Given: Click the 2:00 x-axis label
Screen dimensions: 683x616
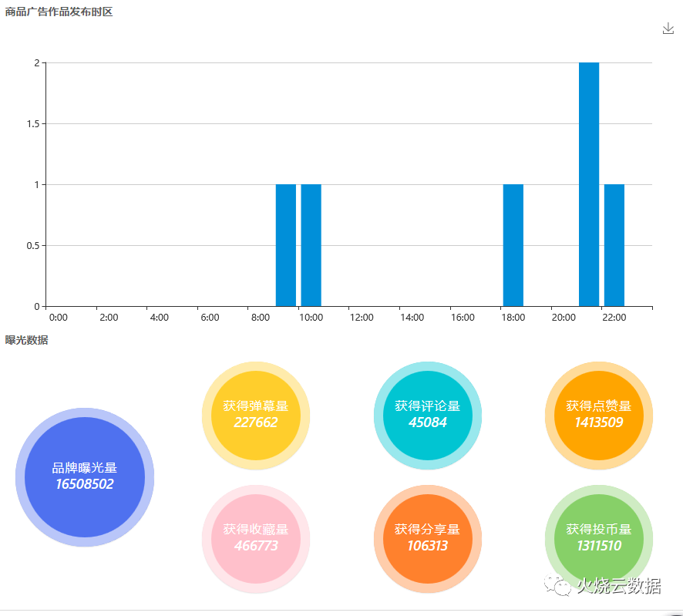Looking at the screenshot, I should (109, 318).
